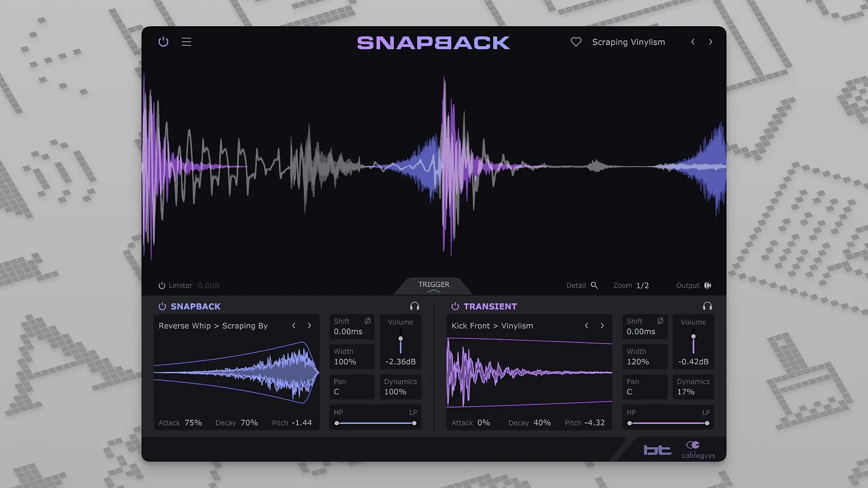The height and width of the screenshot is (488, 868).
Task: Click the Transient Volume slider handle
Action: pos(693,336)
